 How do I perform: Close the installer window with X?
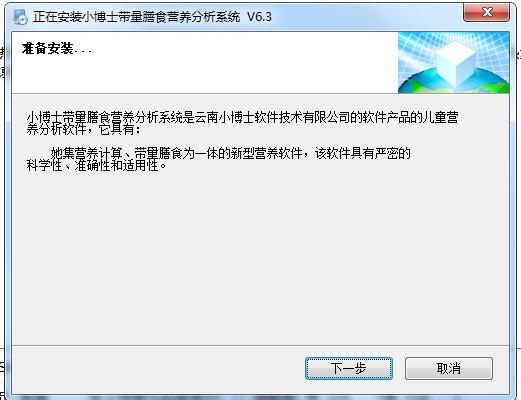pyautogui.click(x=486, y=13)
